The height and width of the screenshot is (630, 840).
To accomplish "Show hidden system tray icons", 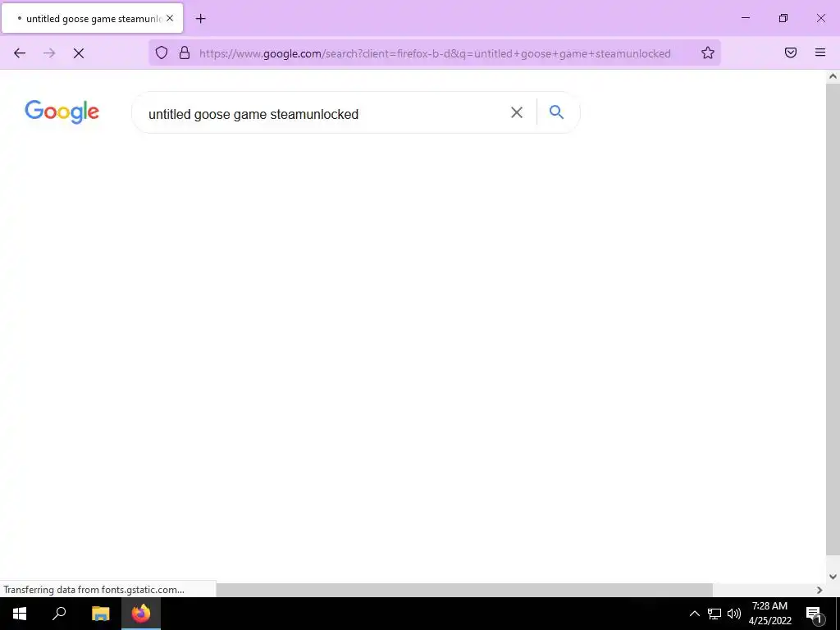I will click(694, 614).
